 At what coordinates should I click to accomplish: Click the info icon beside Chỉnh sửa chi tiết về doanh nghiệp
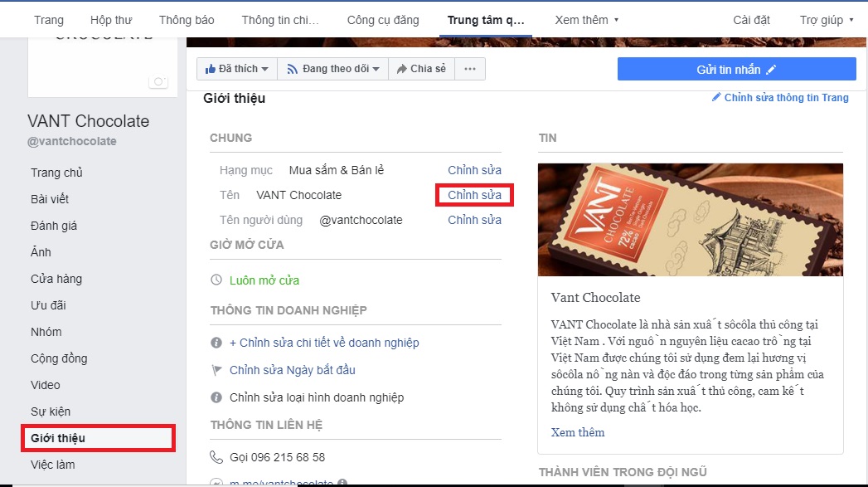point(216,343)
